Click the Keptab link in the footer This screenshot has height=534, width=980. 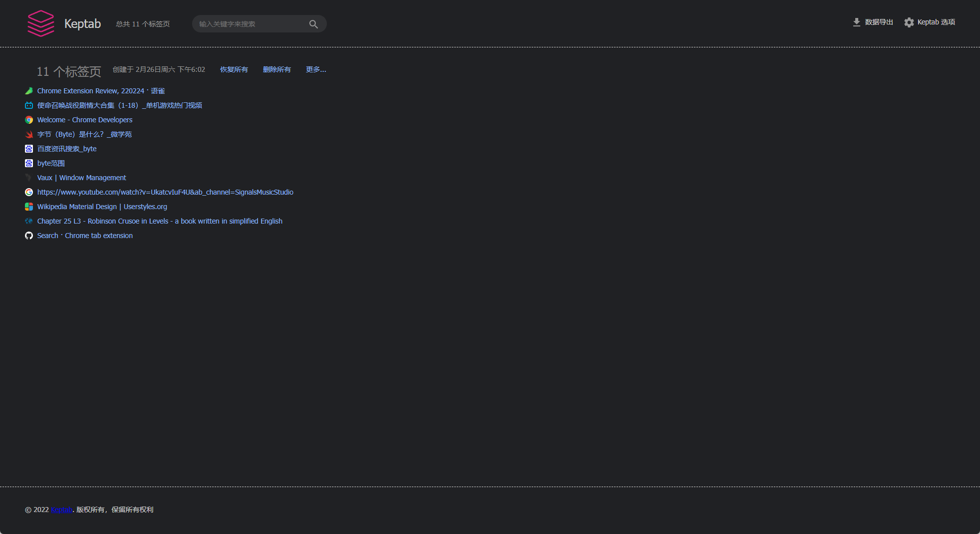(x=61, y=510)
